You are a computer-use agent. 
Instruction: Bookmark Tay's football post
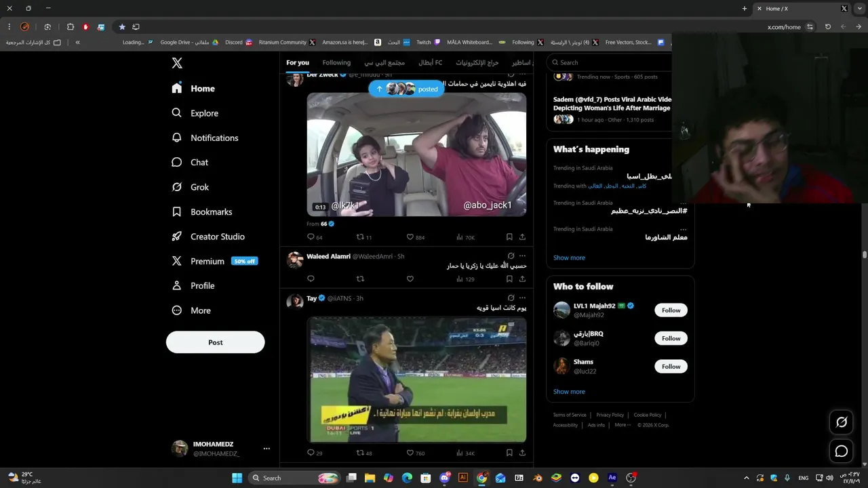click(x=509, y=453)
